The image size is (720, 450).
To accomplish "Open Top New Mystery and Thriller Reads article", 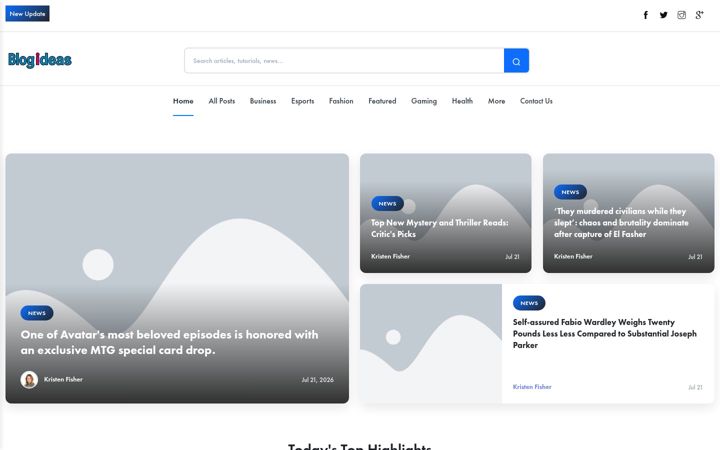I will click(x=440, y=228).
